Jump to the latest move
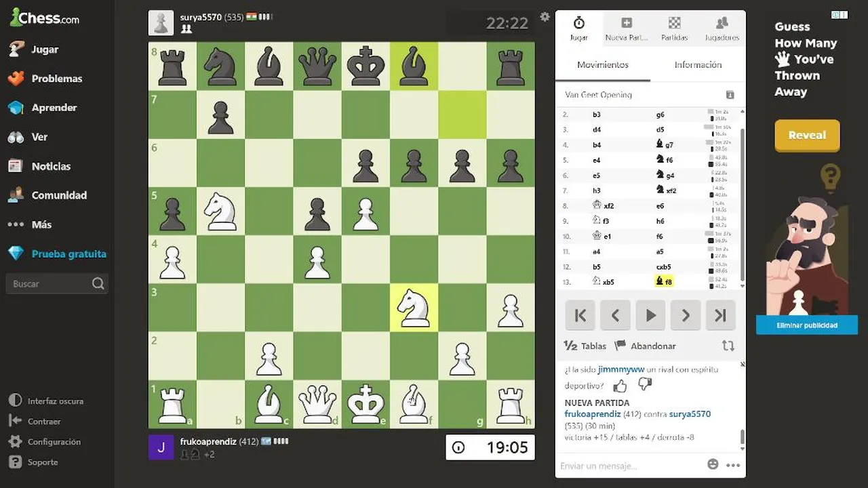The height and width of the screenshot is (488, 868). point(721,315)
